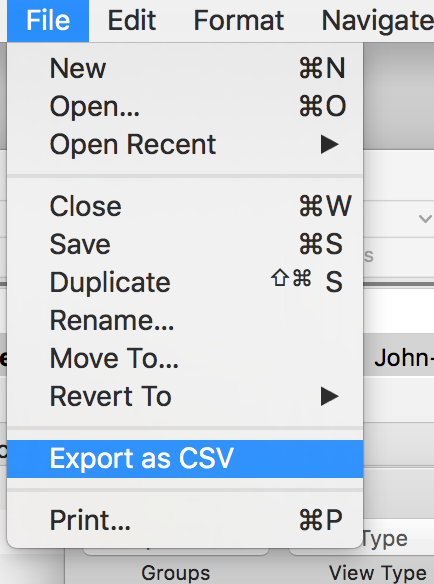The width and height of the screenshot is (434, 584).
Task: Choose Export as CSV
Action: pos(185,459)
